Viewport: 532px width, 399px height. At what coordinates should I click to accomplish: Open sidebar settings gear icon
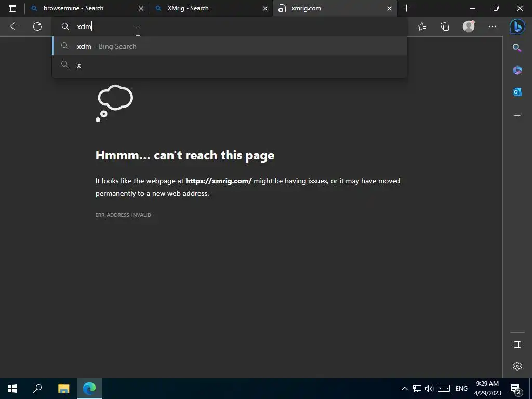[x=517, y=366]
